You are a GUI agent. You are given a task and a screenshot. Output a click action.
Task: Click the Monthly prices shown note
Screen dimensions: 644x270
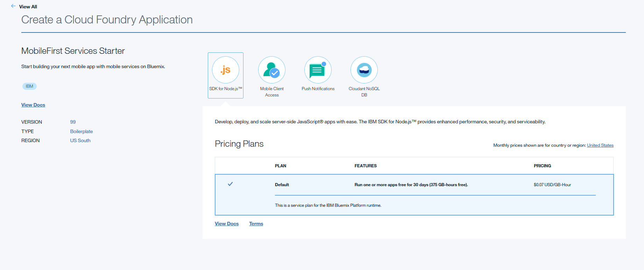(x=539, y=145)
